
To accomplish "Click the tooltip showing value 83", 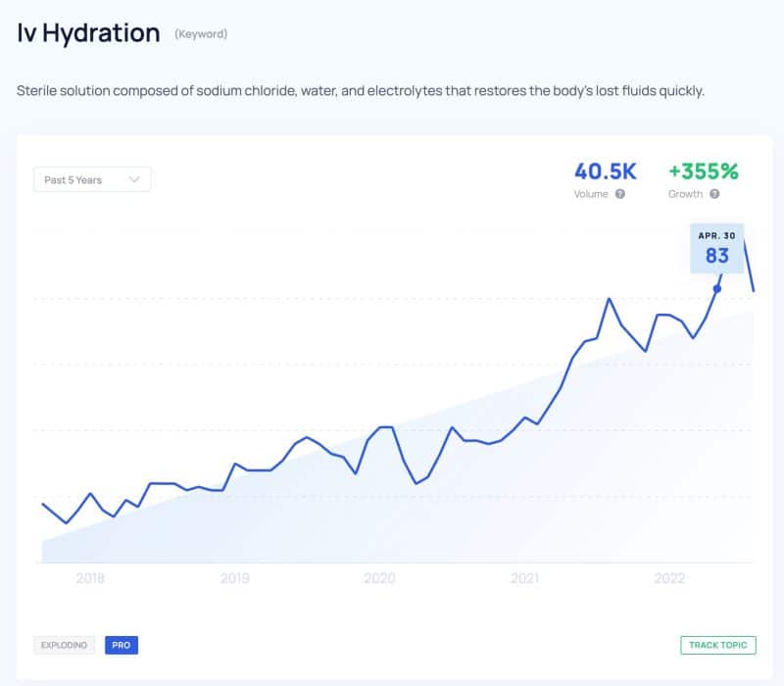I will click(716, 250).
